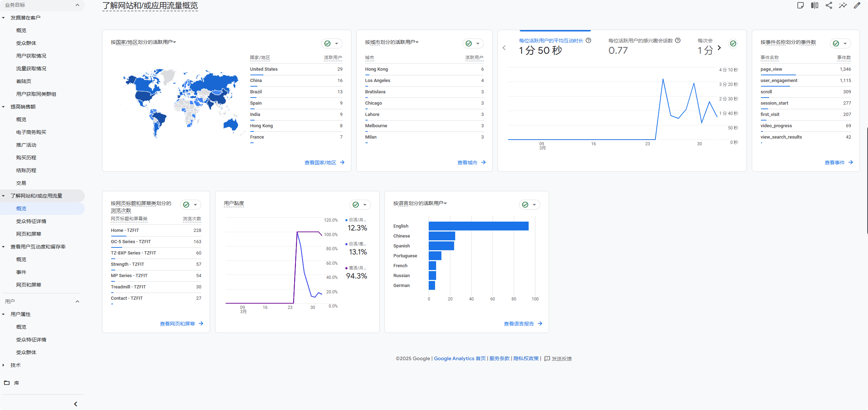Click the edit comparison icon in top toolbar
Screen dimensions: 868x410
pyautogui.click(x=814, y=5)
